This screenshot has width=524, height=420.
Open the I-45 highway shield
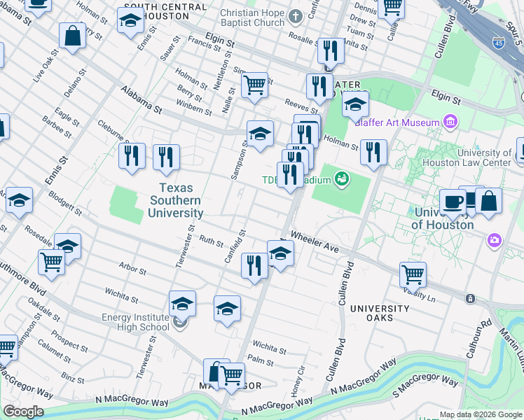(498, 43)
